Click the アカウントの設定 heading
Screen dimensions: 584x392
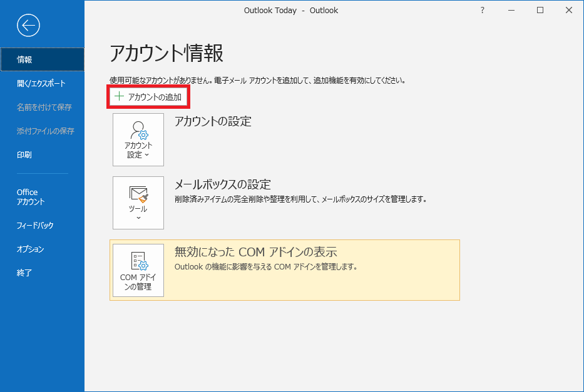[x=213, y=121]
